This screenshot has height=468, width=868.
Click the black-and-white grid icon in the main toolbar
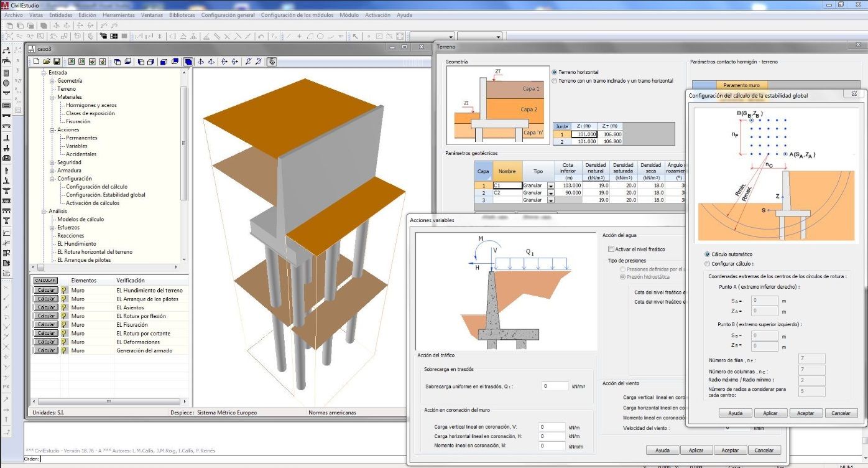click(114, 36)
